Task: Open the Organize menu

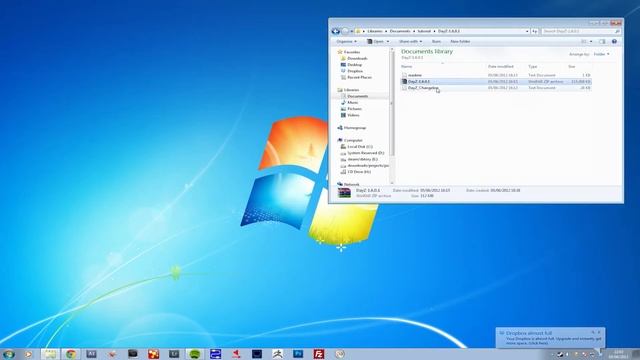Action: (346, 42)
